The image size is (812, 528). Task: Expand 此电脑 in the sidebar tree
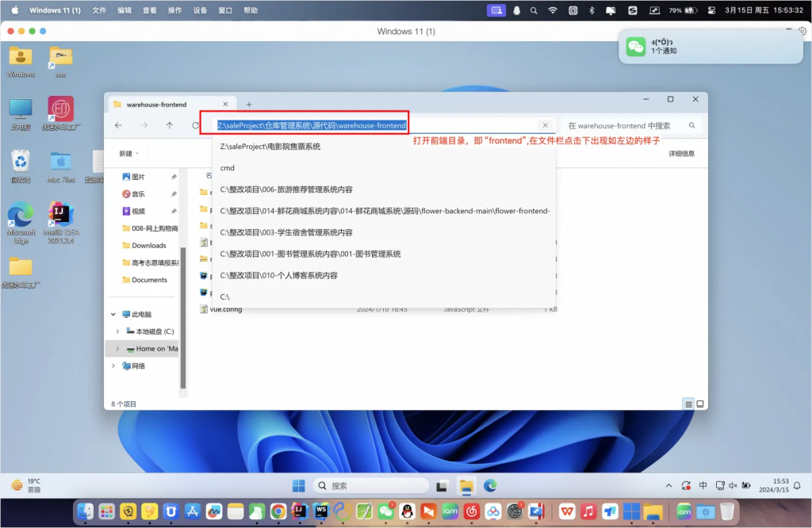tap(113, 313)
